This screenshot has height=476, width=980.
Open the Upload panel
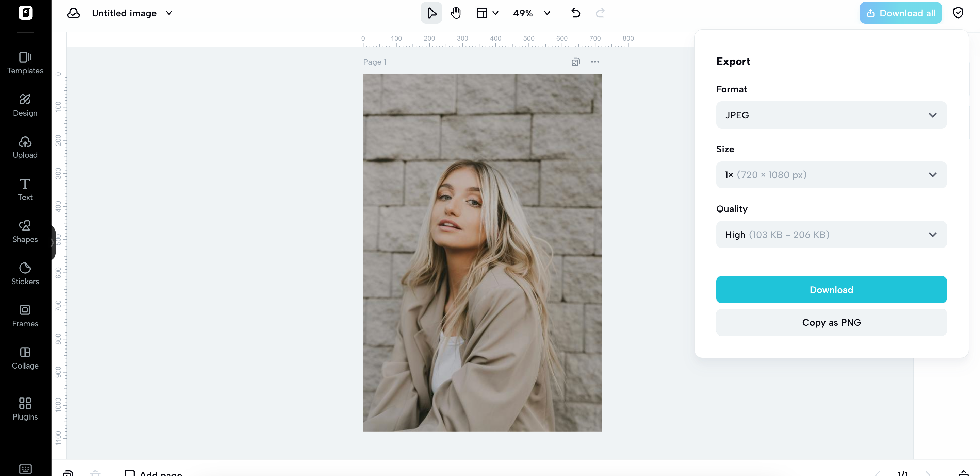tap(25, 148)
